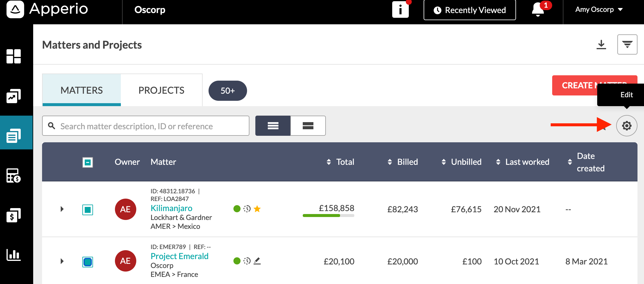Image resolution: width=644 pixels, height=284 pixels.
Task: Click the Edit settings gear icon
Action: tap(627, 126)
